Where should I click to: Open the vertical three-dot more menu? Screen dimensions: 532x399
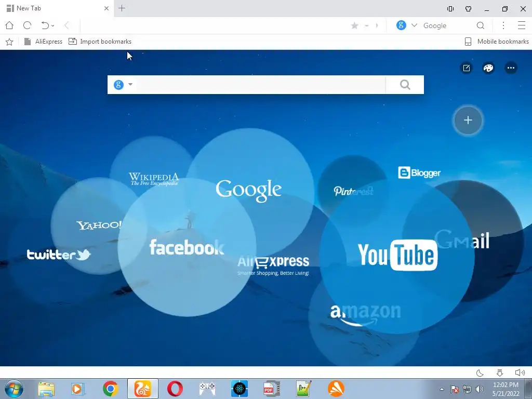pyautogui.click(x=503, y=25)
